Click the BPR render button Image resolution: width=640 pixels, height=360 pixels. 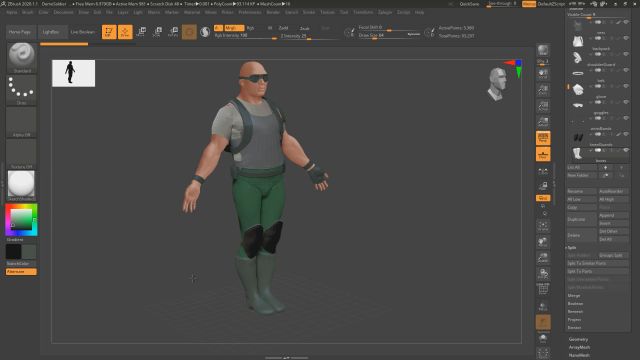pyautogui.click(x=543, y=51)
